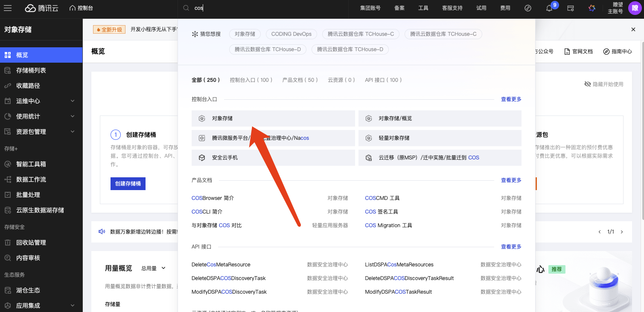Select the smart toolbox sidebar item
Image resolution: width=644 pixels, height=312 pixels.
(x=31, y=164)
